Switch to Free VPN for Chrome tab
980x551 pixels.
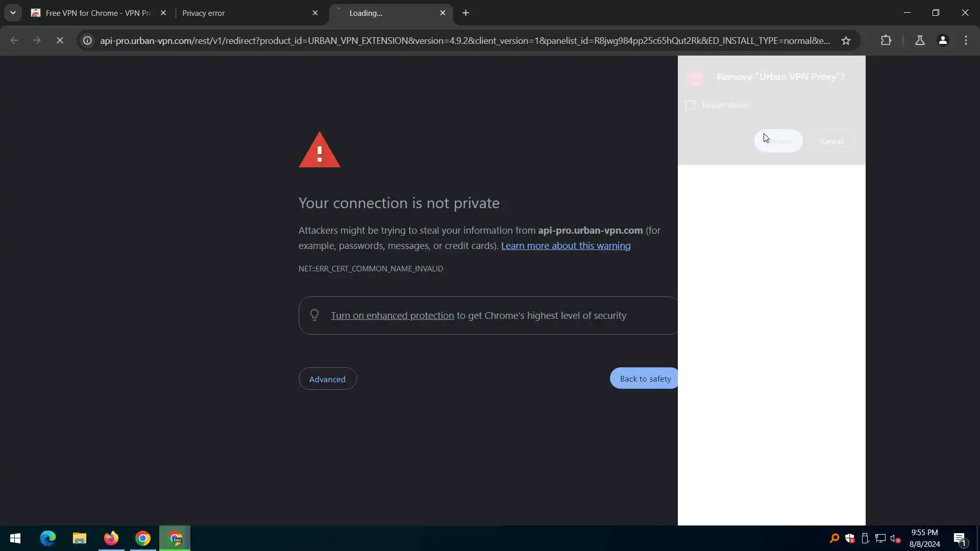(97, 13)
